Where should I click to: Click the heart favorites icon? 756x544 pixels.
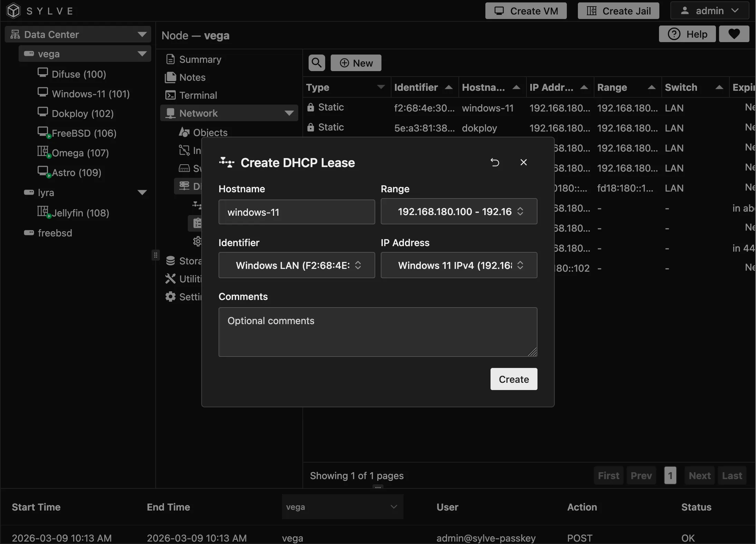pyautogui.click(x=734, y=34)
